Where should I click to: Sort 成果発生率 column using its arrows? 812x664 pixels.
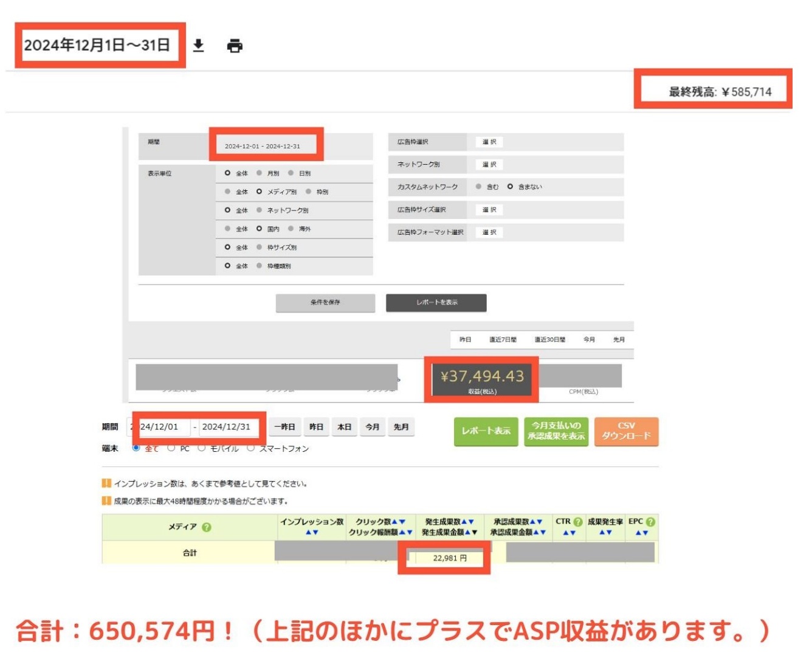[x=605, y=533]
